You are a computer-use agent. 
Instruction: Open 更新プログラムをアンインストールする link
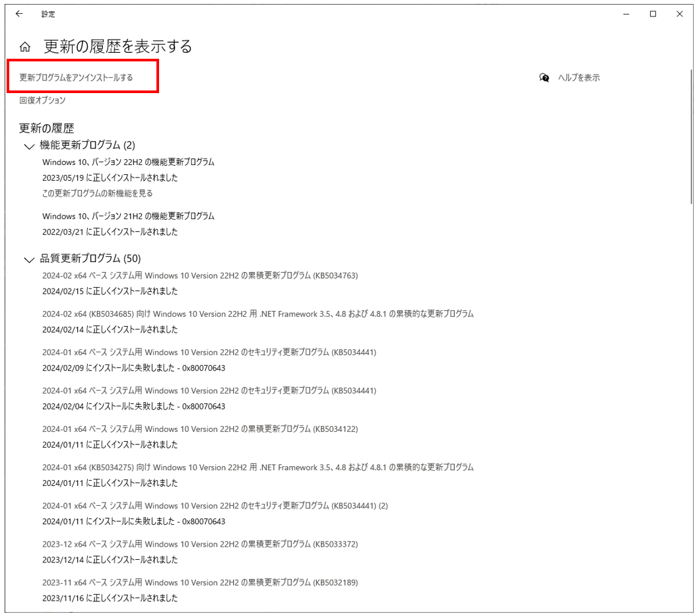[x=76, y=77]
